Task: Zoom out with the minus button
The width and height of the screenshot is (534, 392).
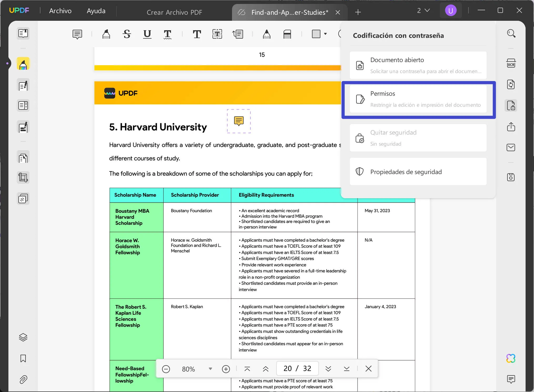Action: tap(166, 369)
